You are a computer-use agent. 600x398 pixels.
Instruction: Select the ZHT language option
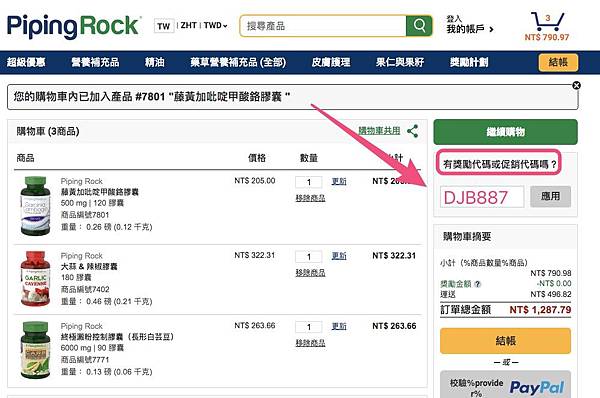tap(189, 26)
